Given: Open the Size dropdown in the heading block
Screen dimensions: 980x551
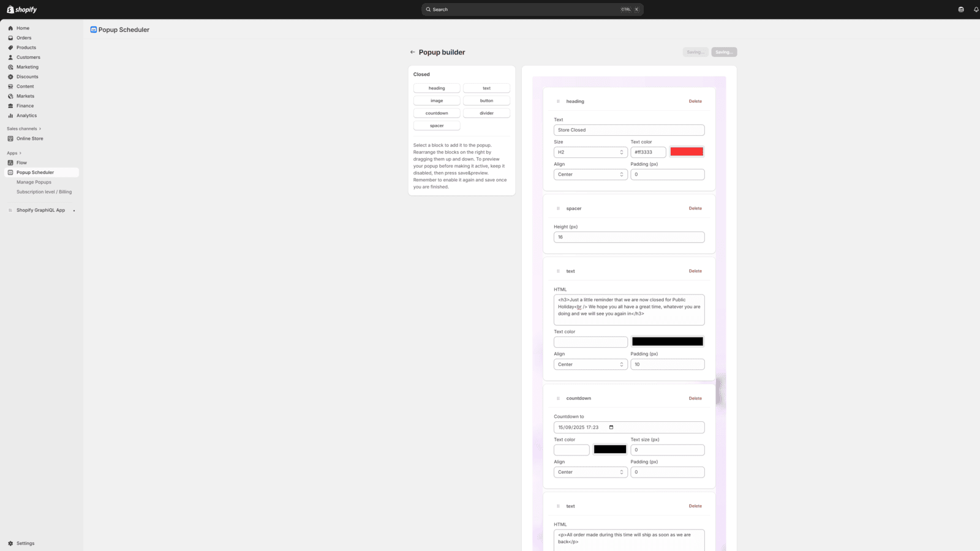Looking at the screenshot, I should click(x=590, y=152).
